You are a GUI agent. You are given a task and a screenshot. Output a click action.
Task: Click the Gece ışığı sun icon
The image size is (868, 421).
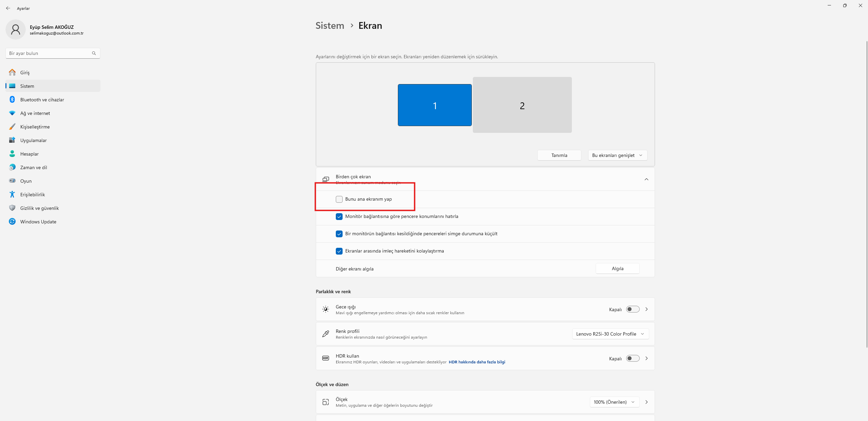326,309
